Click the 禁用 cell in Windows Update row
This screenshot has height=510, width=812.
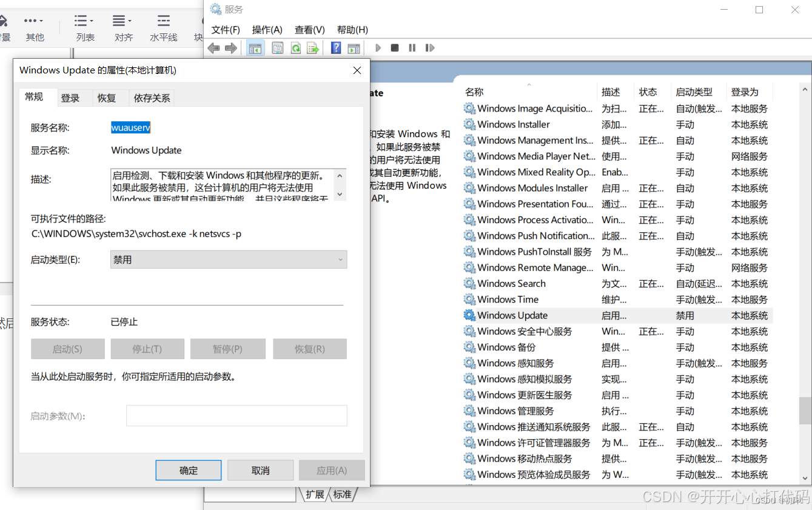click(x=685, y=315)
